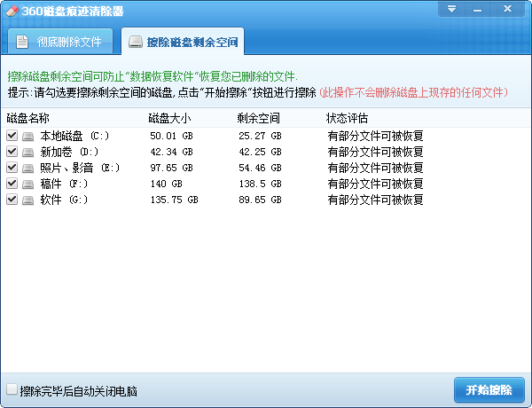
Task: Click the drive icon for 本地磁盘 (C:)
Action: [x=28, y=136]
